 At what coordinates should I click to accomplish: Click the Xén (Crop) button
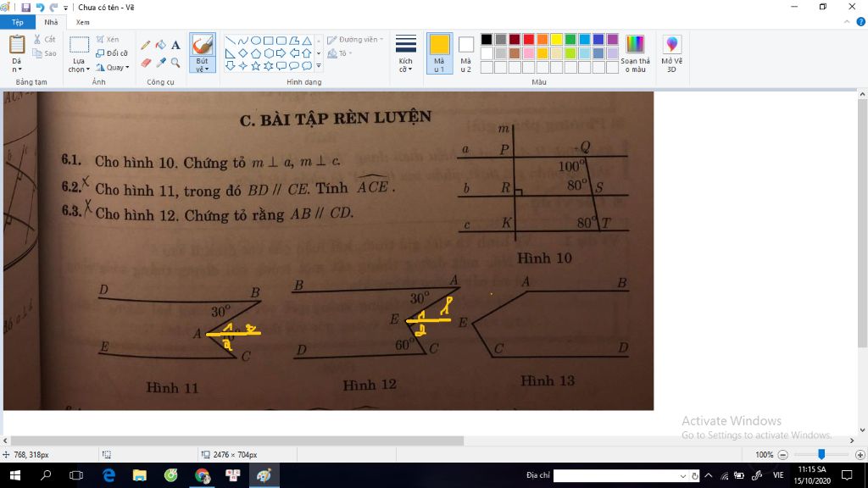click(108, 39)
